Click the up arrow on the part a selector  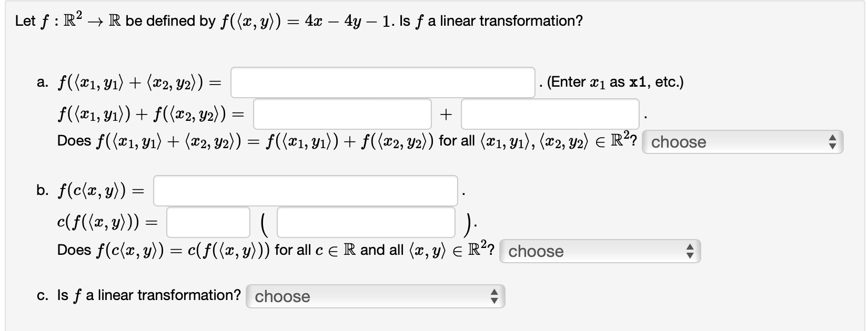pos(833,138)
